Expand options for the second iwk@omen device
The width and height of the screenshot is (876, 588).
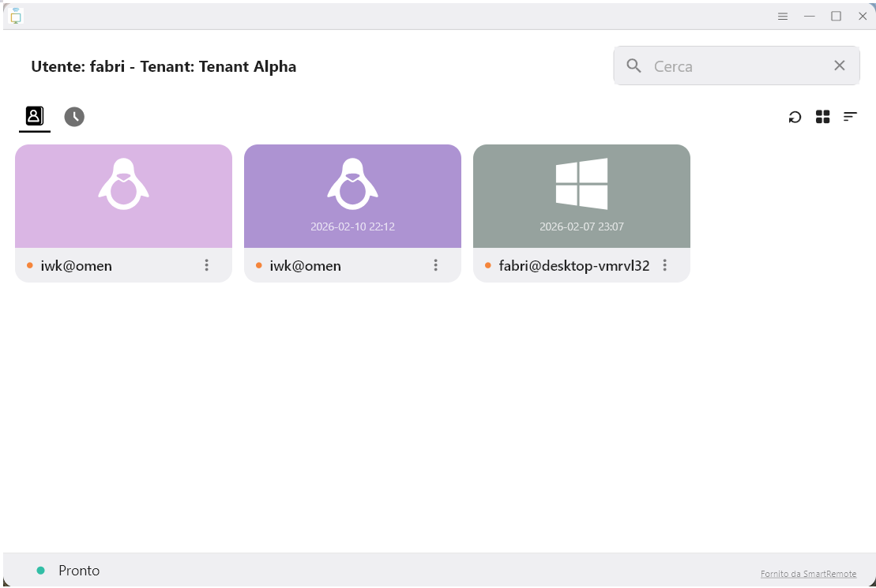tap(435, 265)
